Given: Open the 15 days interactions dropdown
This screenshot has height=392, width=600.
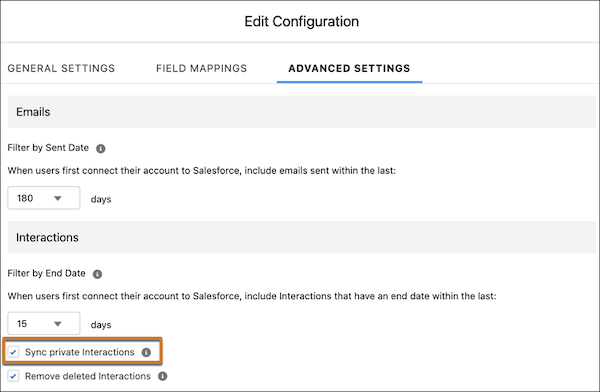Looking at the screenshot, I should click(x=44, y=323).
